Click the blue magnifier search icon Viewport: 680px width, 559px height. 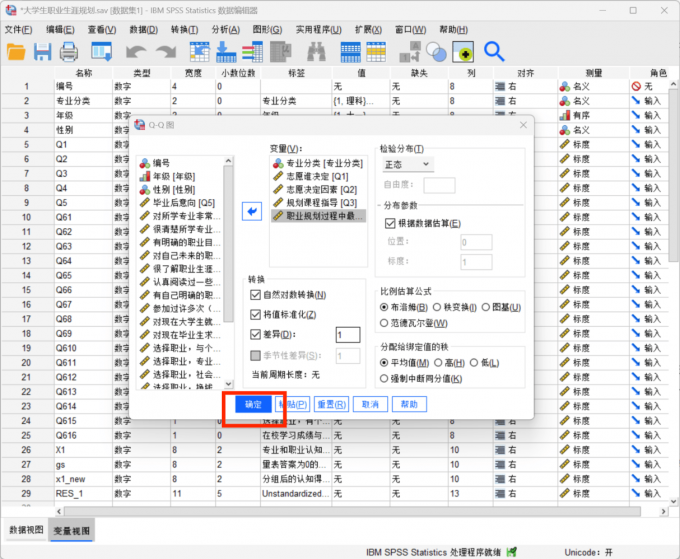click(x=493, y=51)
